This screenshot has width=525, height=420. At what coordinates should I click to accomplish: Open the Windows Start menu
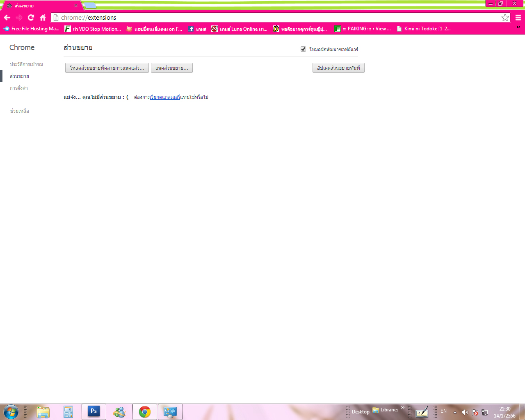click(x=11, y=412)
